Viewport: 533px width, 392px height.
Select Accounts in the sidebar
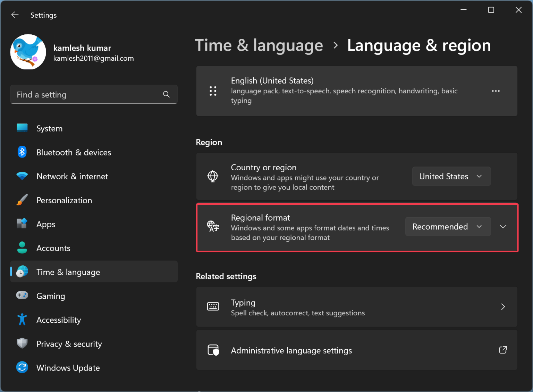53,248
